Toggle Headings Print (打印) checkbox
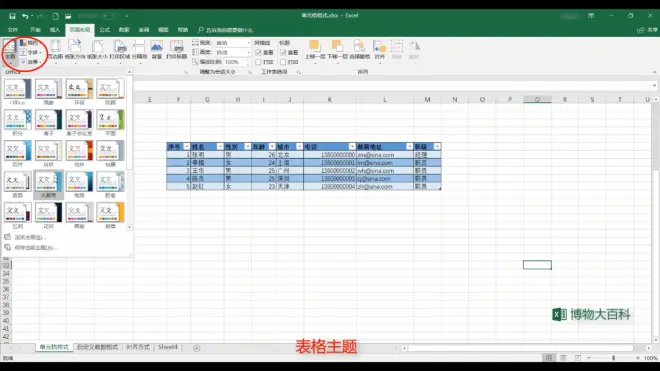The width and height of the screenshot is (660, 371). click(x=283, y=62)
